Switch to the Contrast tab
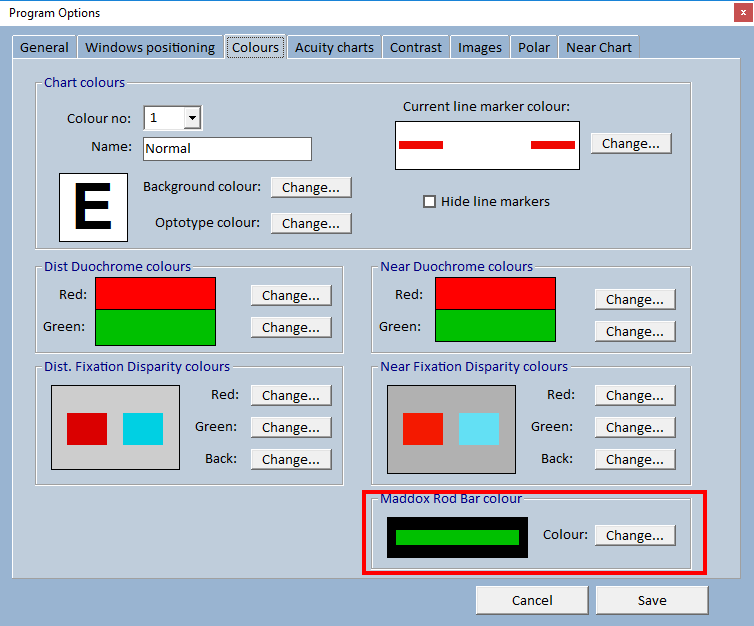The height and width of the screenshot is (626, 754). point(415,47)
